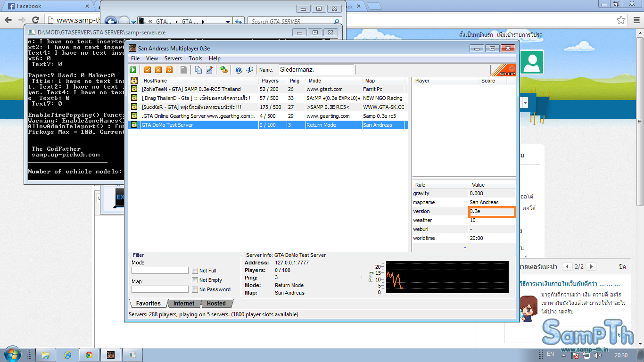Switch to the Facebook Chrome tab
The width and height of the screenshot is (644, 362).
point(46,6)
